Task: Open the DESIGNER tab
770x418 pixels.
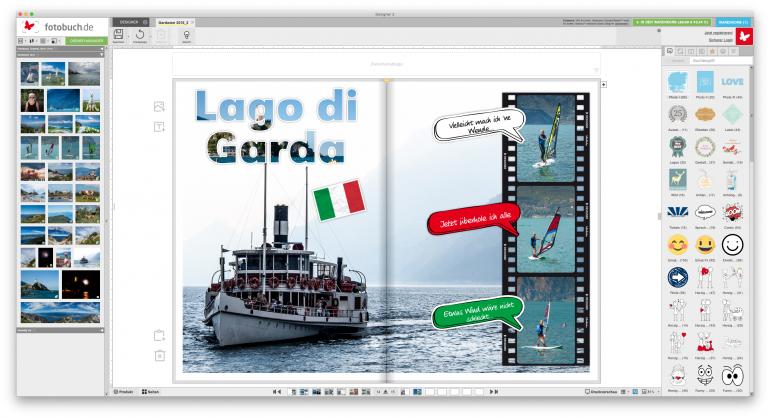Action: coord(131,22)
